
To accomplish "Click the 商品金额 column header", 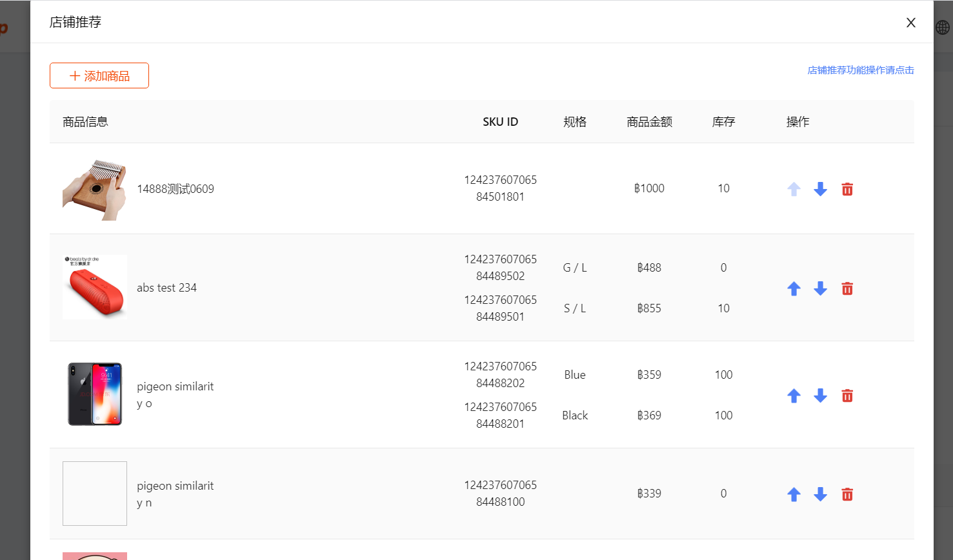I will tap(649, 122).
